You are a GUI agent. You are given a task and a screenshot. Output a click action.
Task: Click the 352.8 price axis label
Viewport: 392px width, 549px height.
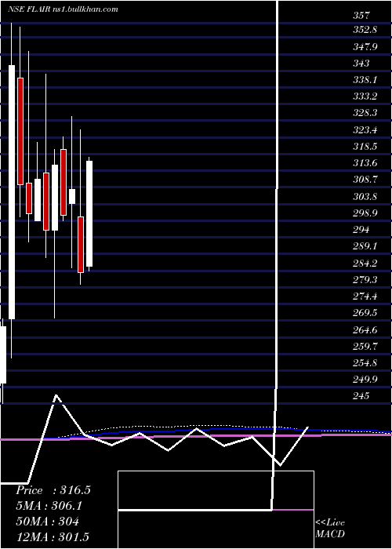[365, 30]
